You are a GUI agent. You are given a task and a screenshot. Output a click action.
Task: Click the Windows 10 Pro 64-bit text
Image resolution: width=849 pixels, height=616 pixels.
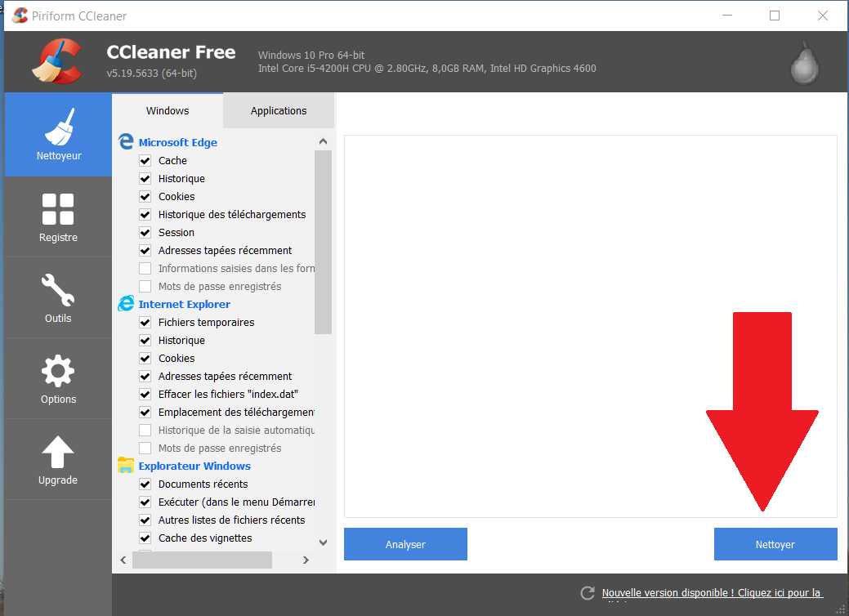coord(311,56)
